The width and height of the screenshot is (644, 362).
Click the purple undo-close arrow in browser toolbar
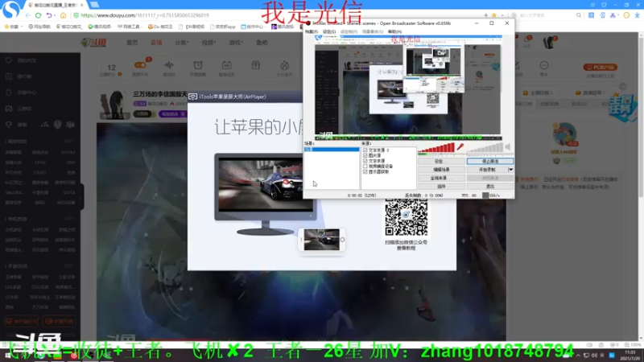click(x=49, y=15)
